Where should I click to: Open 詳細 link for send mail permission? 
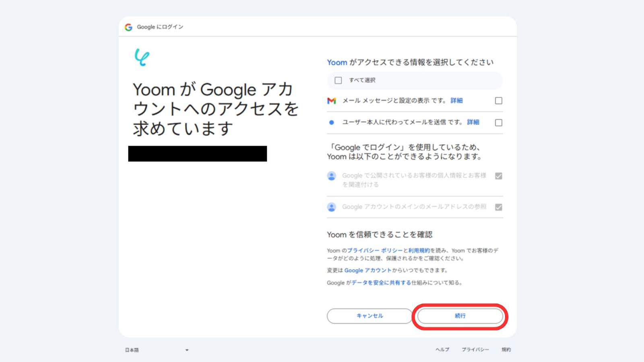(473, 122)
